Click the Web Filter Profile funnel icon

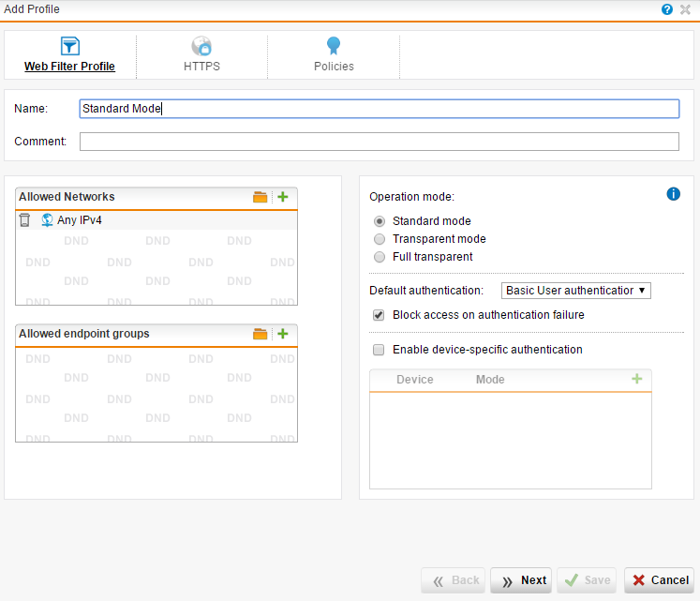(x=70, y=46)
